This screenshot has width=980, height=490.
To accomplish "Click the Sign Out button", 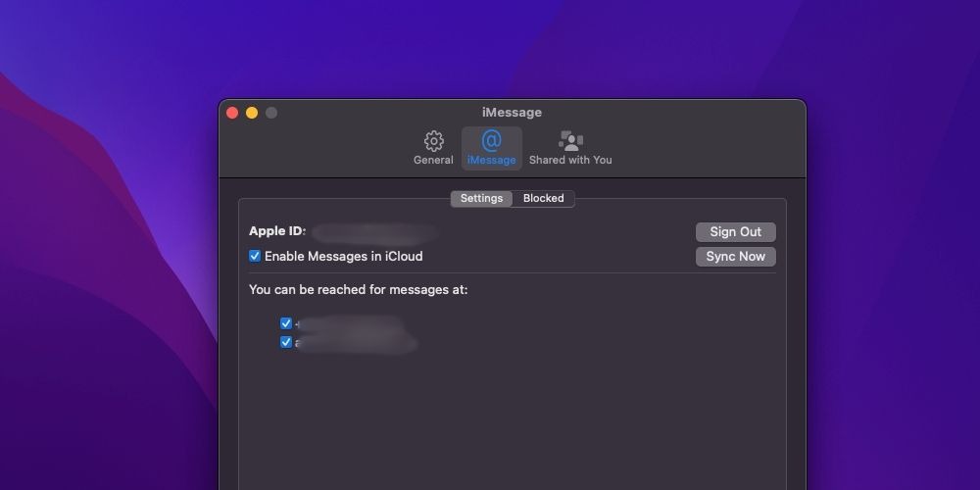I will (x=736, y=232).
